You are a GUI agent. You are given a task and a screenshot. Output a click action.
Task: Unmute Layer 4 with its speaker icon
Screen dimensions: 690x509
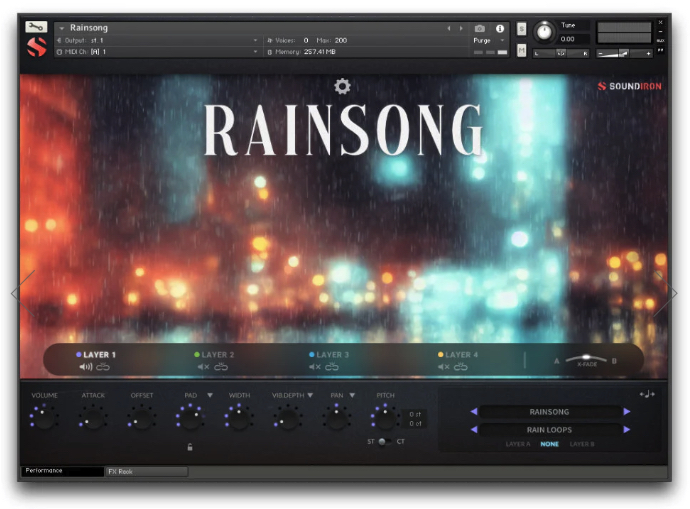(x=444, y=367)
